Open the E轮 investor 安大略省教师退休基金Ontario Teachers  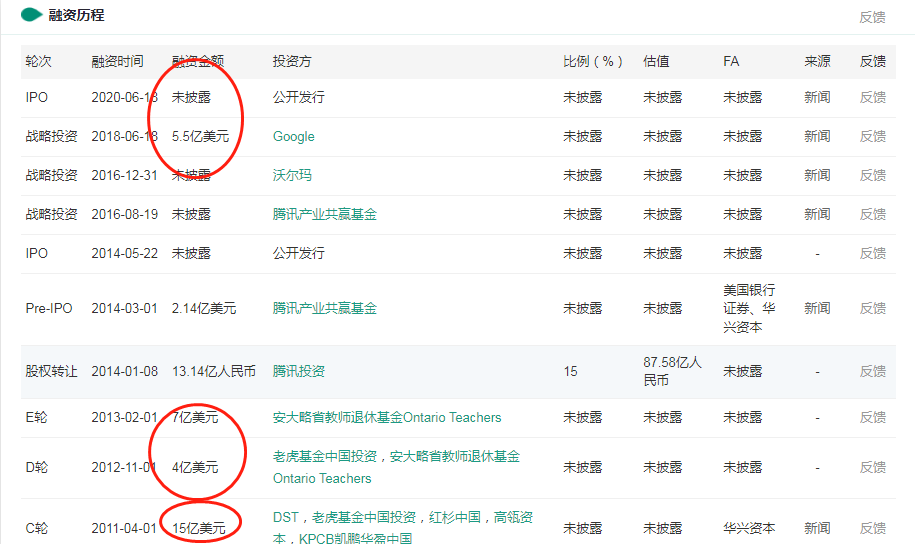pos(387,417)
